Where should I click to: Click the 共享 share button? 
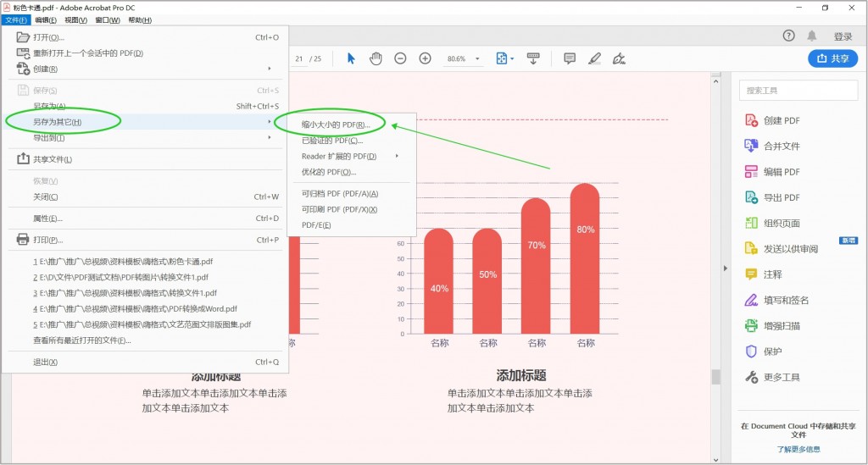click(x=833, y=58)
